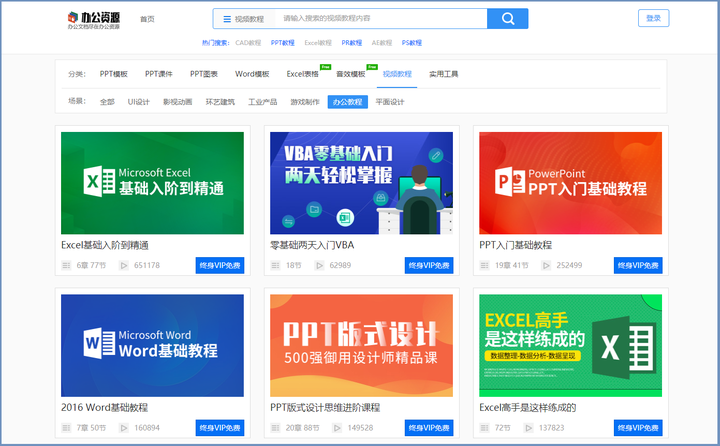720x446 pixels.
Task: Open the 视频教程 search category dropdown
Action: pos(243,19)
